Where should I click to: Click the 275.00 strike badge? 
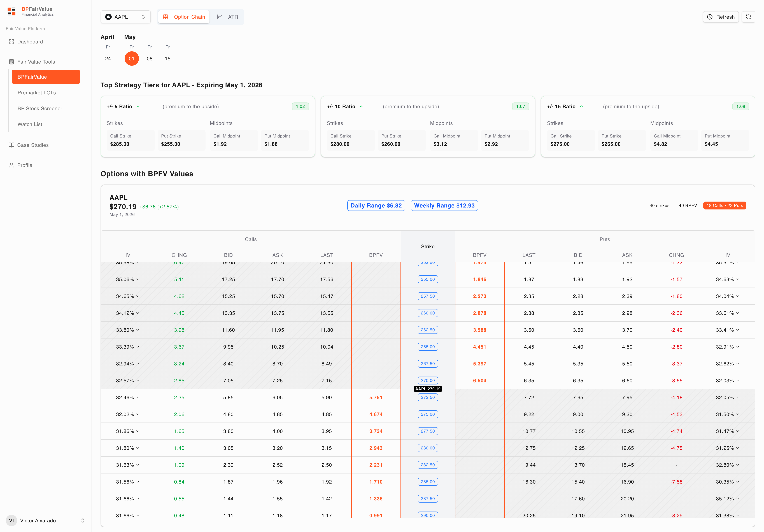pyautogui.click(x=428, y=415)
